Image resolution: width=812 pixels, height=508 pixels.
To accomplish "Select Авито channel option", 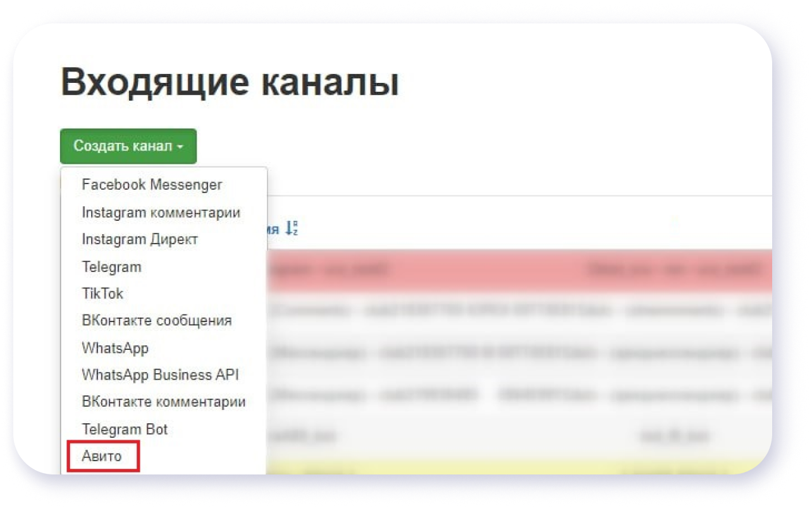I will point(101,456).
